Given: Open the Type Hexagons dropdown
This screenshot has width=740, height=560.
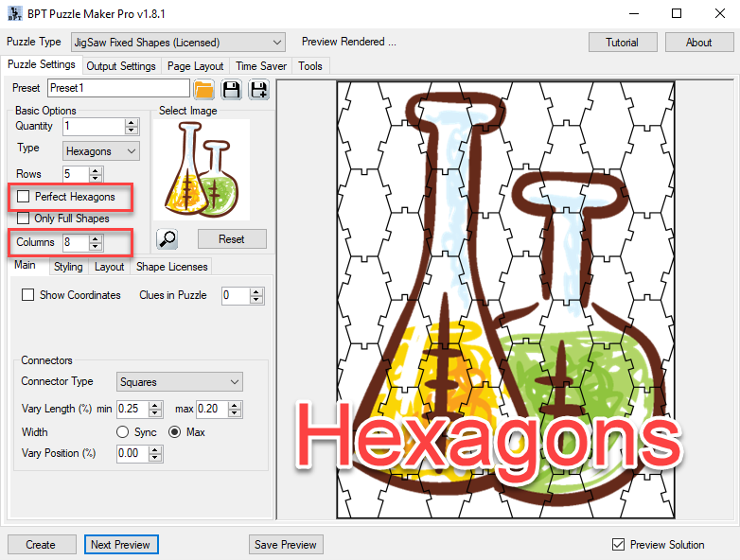Looking at the screenshot, I should coord(100,151).
